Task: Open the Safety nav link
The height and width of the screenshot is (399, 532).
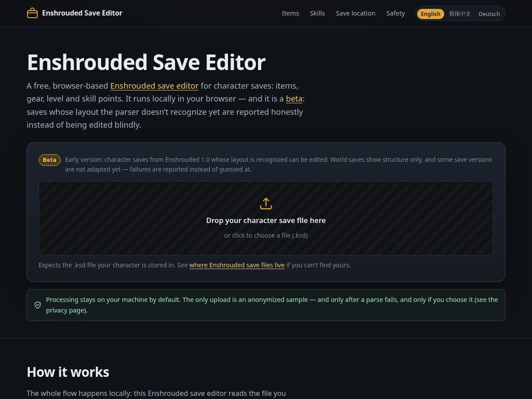Action: pos(395,13)
